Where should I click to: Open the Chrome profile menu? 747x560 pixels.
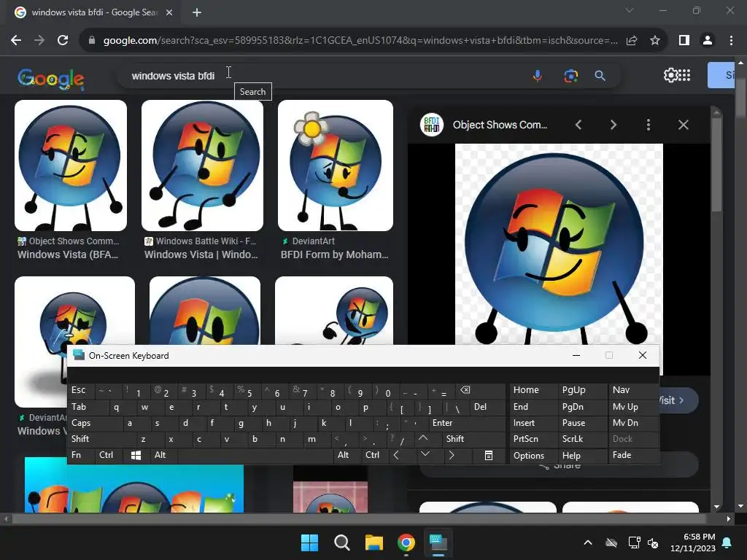708,41
